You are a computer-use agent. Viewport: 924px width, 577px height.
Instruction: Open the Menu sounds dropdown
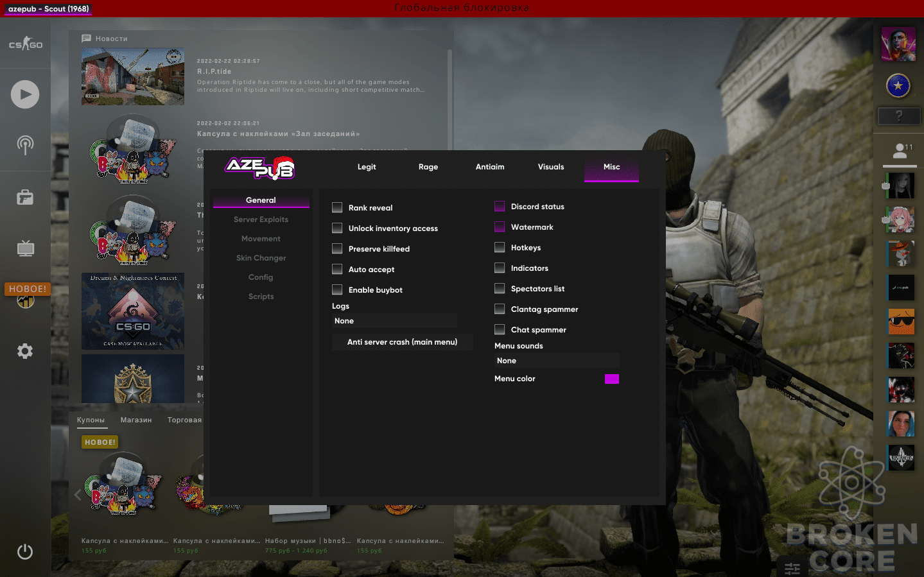pos(557,361)
